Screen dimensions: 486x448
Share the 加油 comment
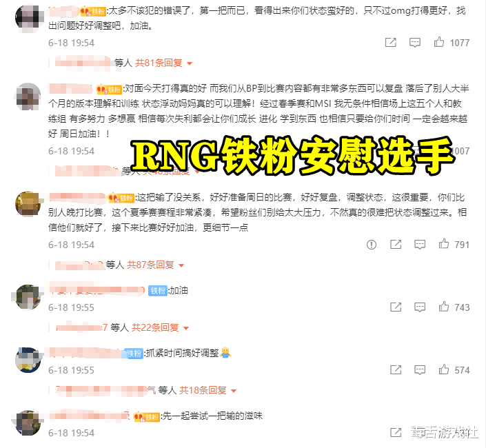tap(396, 307)
